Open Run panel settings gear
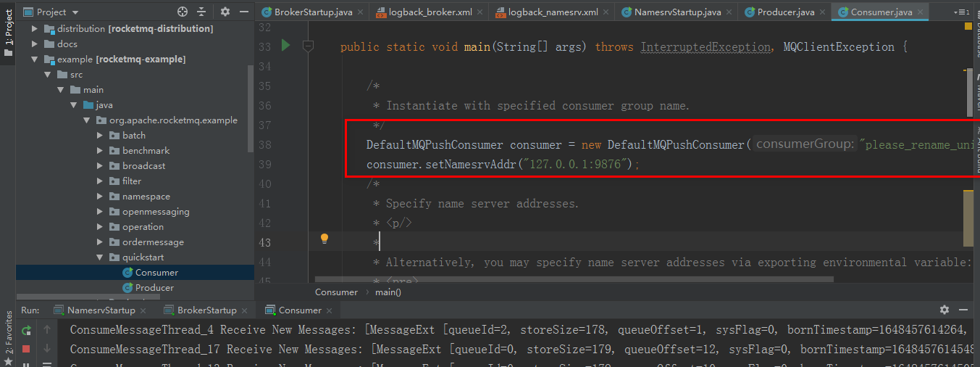980x367 pixels. pyautogui.click(x=945, y=310)
